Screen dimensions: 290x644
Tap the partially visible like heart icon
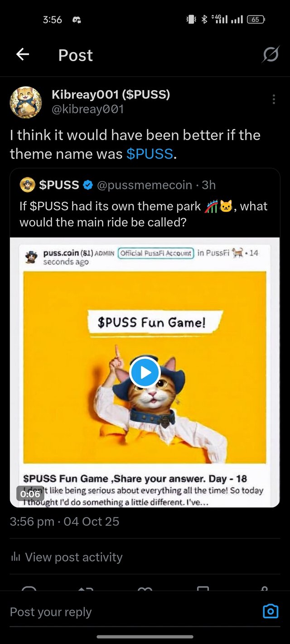click(145, 589)
